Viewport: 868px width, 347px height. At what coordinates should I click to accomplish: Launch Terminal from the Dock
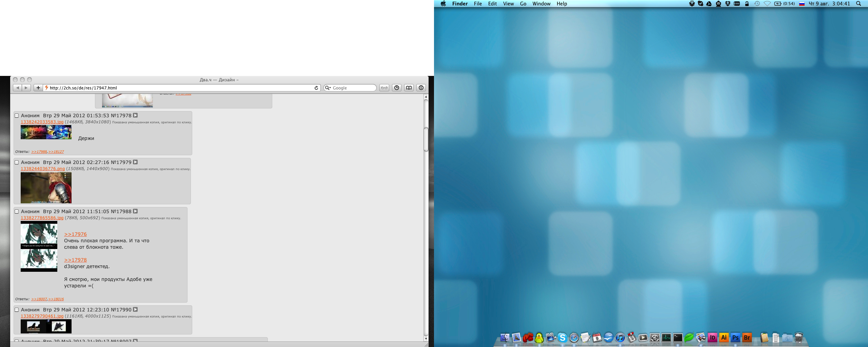tap(678, 338)
